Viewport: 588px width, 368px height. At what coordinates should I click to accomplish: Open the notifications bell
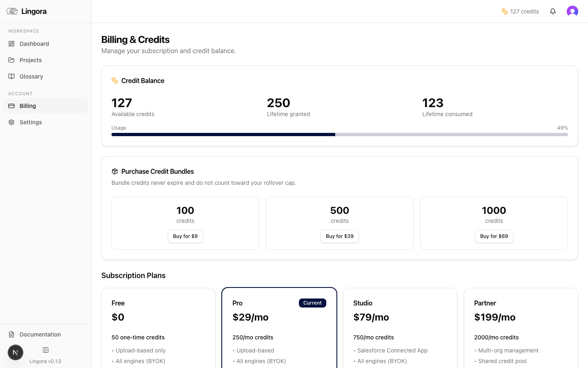(x=553, y=11)
